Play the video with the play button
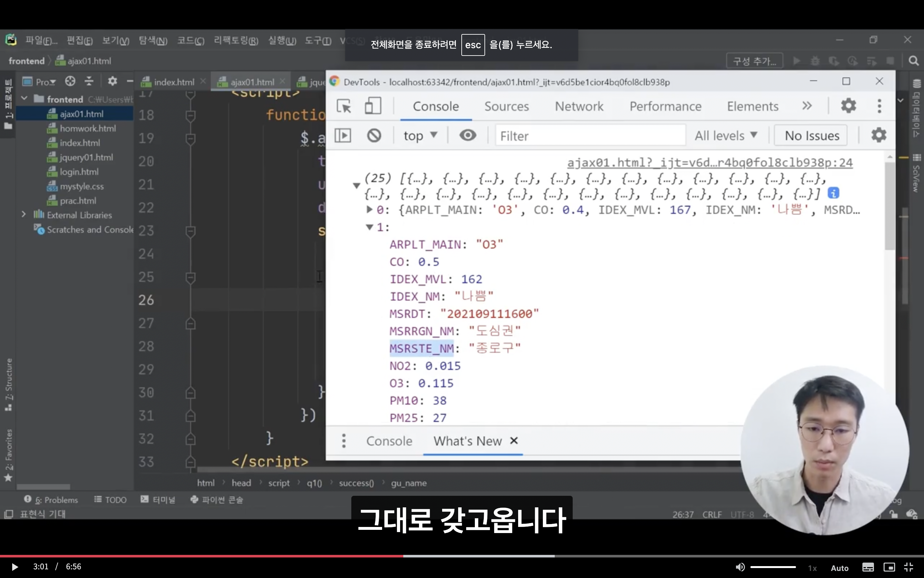 point(14,566)
